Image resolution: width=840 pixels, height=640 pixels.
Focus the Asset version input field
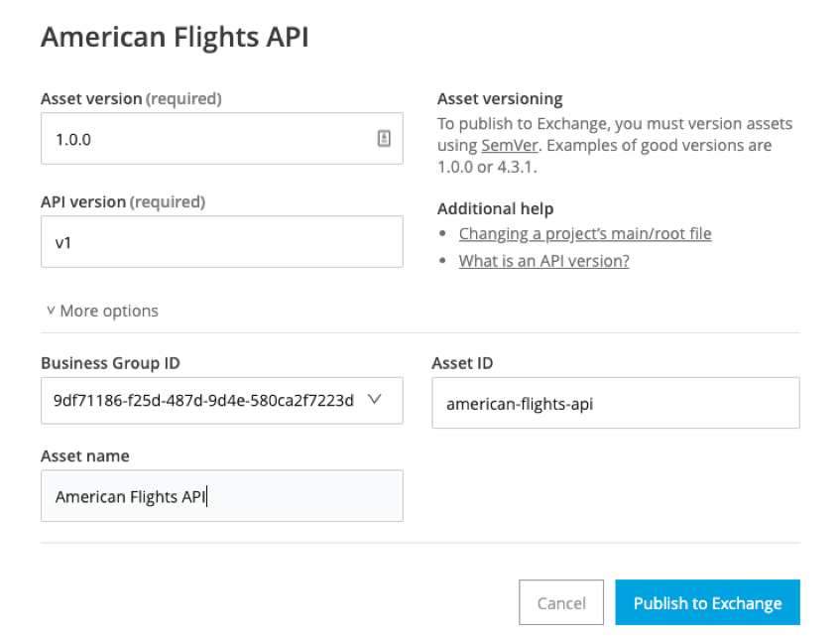point(222,138)
